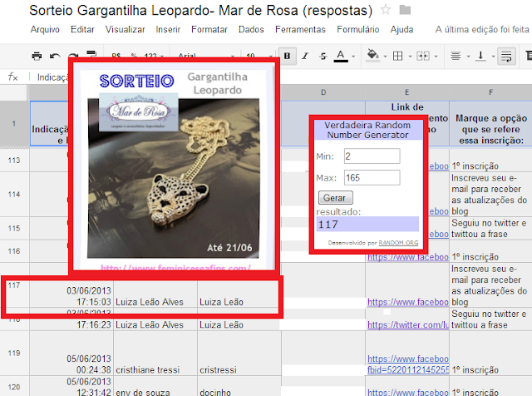Open the fbid=522011214525 link
Image resolution: width=532 pixels, height=396 pixels.
408,370
